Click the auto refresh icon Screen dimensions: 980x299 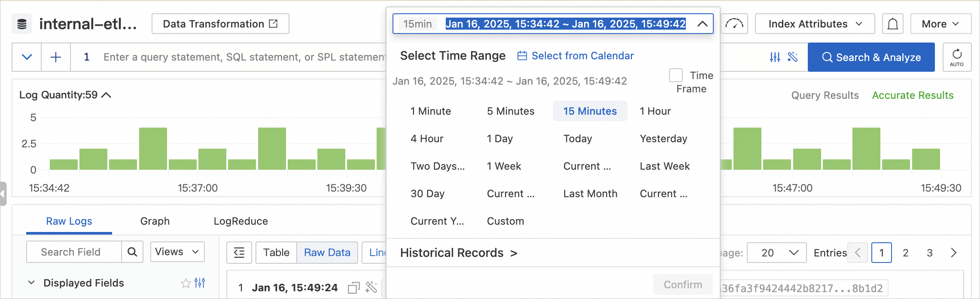956,57
